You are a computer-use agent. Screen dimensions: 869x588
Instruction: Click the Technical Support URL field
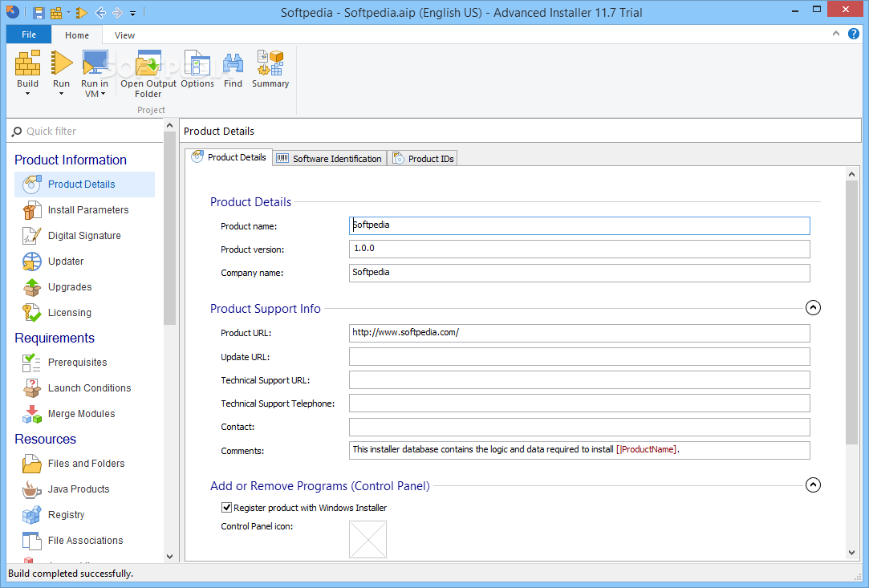coord(579,379)
